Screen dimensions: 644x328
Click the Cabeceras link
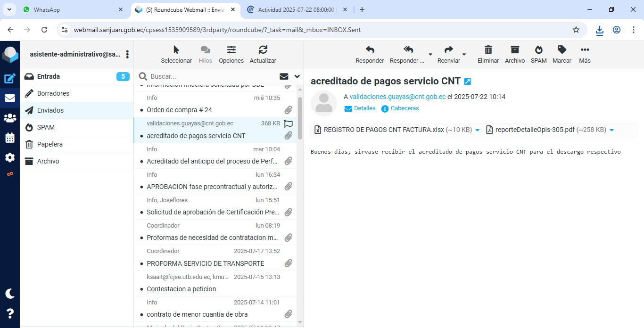(405, 108)
